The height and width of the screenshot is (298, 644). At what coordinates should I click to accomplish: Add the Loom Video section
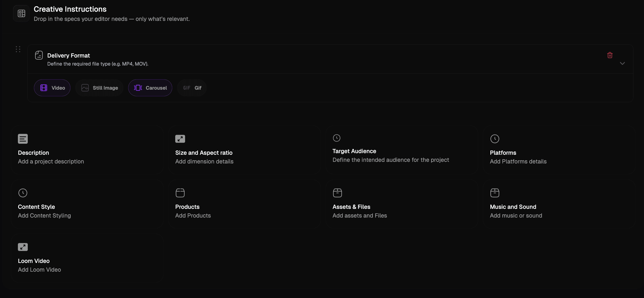pos(87,258)
